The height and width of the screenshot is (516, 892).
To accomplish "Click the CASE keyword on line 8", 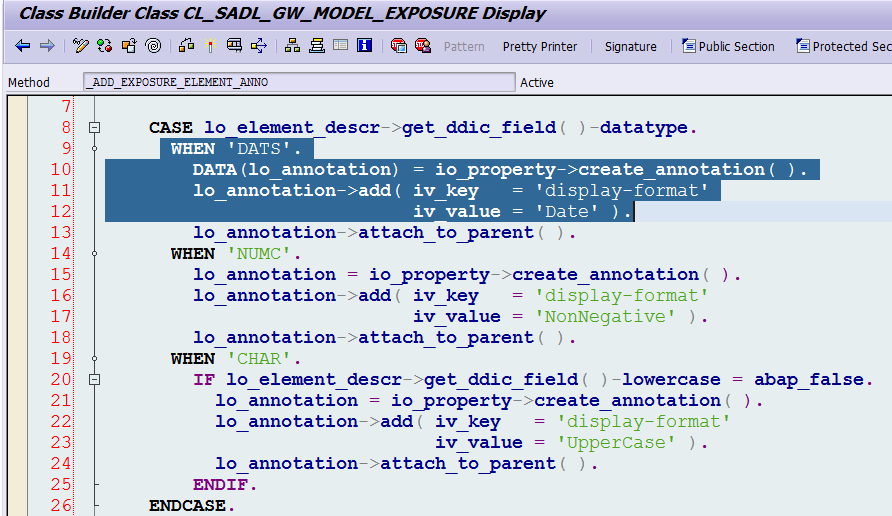I will [x=171, y=127].
